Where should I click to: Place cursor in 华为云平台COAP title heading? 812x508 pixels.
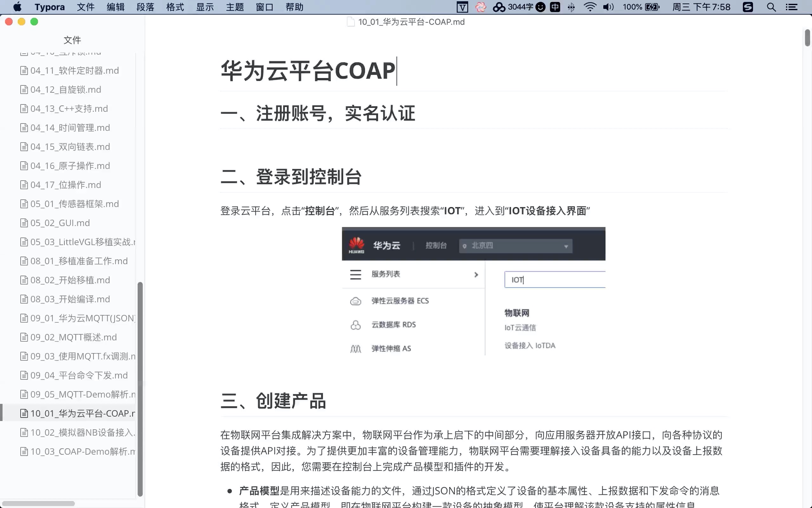(x=308, y=71)
